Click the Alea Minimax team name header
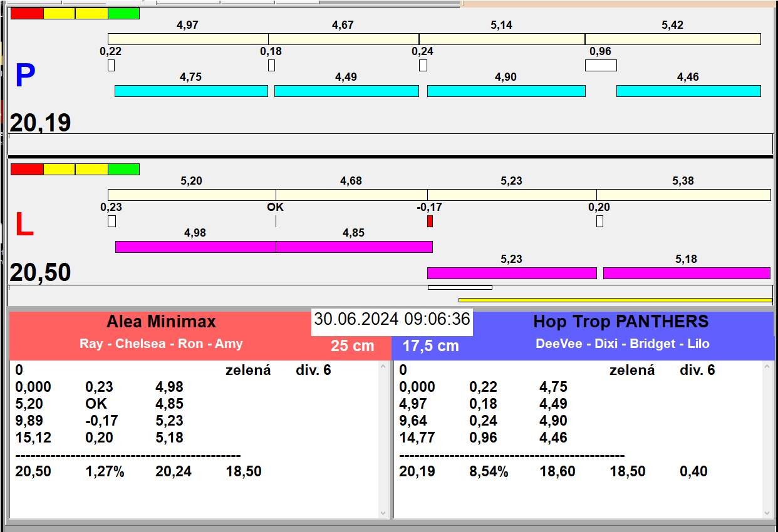 (161, 322)
